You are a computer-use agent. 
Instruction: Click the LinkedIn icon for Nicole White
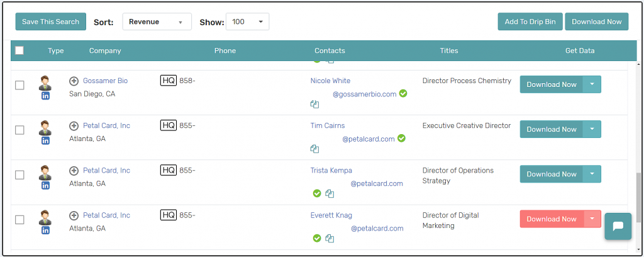point(45,96)
